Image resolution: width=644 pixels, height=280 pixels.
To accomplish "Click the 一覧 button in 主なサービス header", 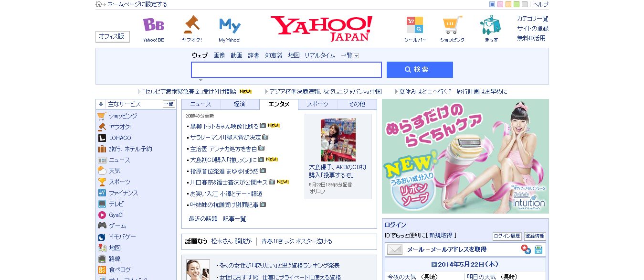I will pos(169,104).
